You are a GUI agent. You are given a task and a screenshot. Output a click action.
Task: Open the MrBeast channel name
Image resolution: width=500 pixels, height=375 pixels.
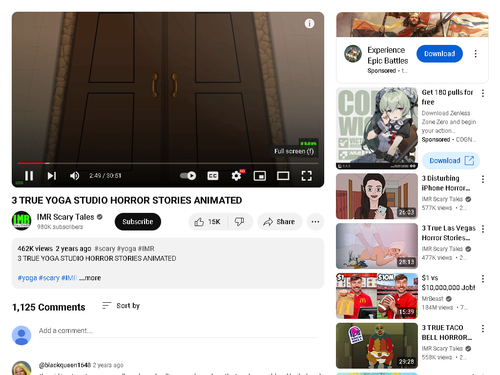click(x=433, y=299)
